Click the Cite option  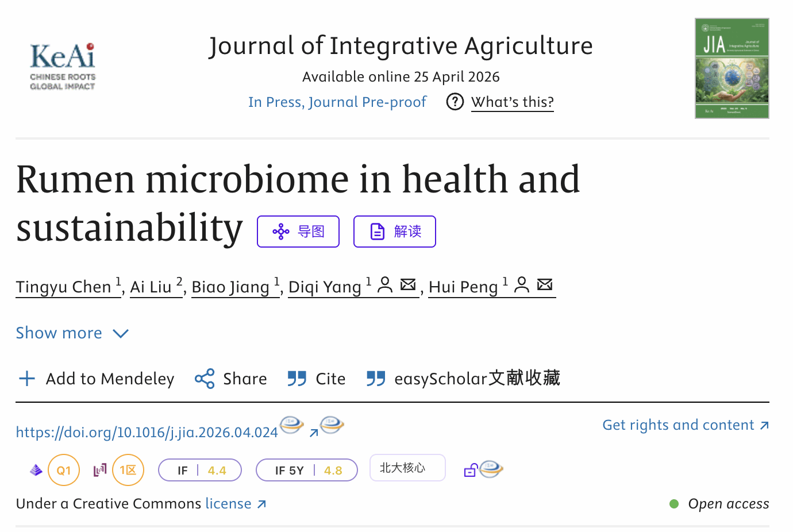[x=317, y=379]
